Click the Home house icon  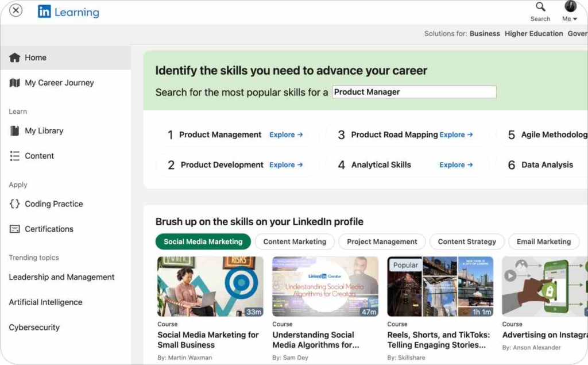point(14,57)
